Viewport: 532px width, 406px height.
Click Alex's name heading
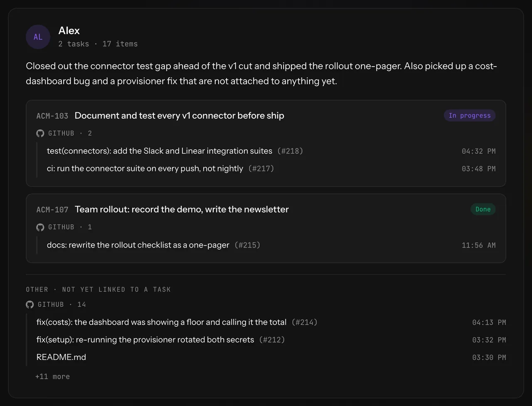coord(69,30)
